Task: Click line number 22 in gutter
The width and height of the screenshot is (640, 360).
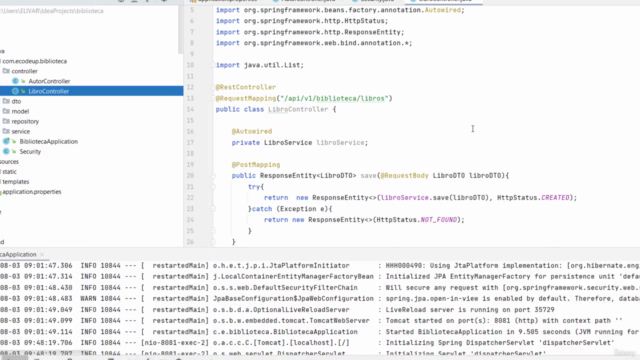Action: click(x=190, y=198)
